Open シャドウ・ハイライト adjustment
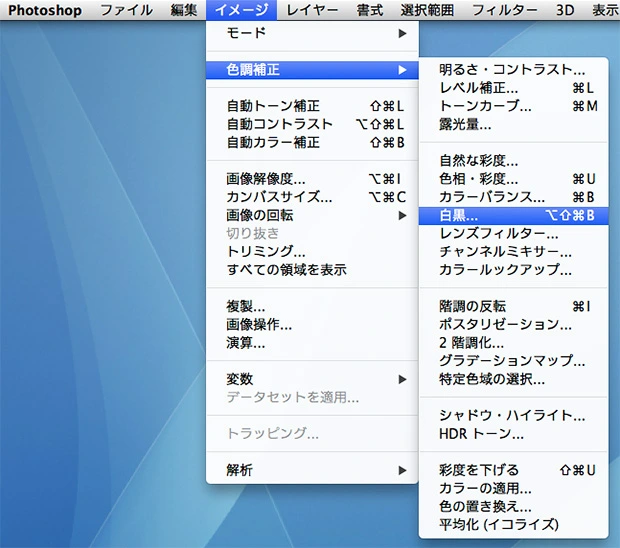The image size is (620, 548). coord(513,416)
